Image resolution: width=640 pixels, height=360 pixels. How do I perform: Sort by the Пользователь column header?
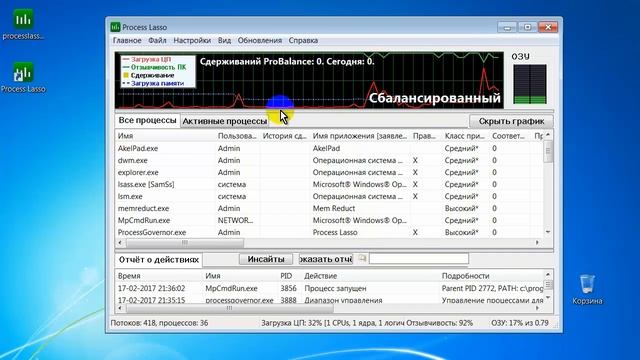click(x=237, y=136)
